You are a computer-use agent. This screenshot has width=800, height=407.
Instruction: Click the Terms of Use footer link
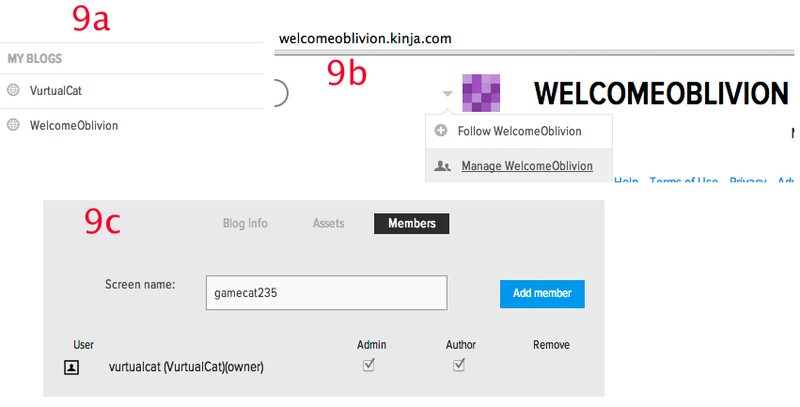click(x=684, y=181)
